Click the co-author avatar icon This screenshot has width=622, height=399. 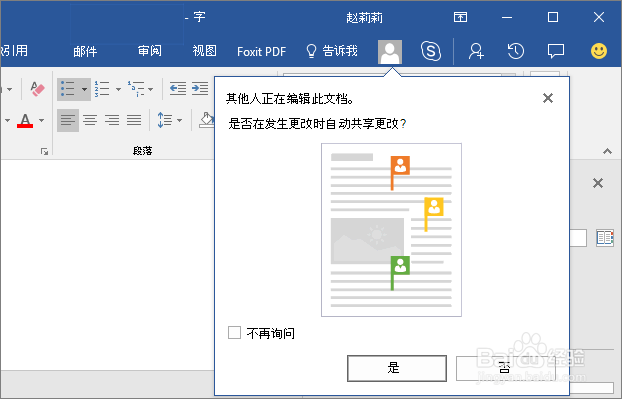click(x=390, y=52)
